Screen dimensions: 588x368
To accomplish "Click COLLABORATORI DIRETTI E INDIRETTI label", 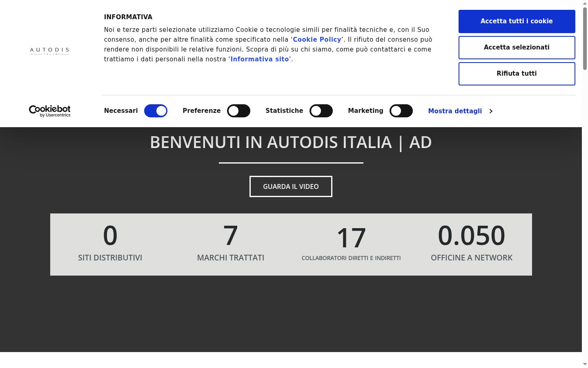I will point(351,258).
